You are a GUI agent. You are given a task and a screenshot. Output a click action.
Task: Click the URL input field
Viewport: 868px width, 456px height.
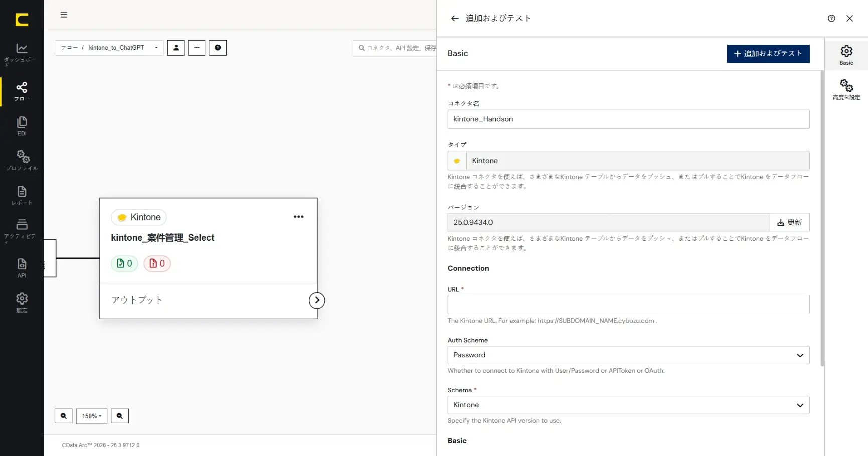628,305
